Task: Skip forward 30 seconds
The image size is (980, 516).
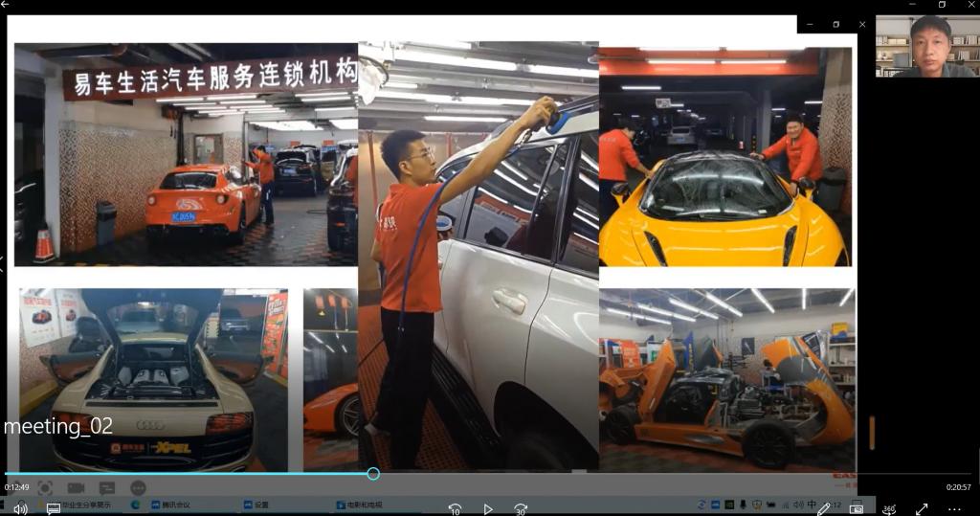Action: tap(521, 509)
